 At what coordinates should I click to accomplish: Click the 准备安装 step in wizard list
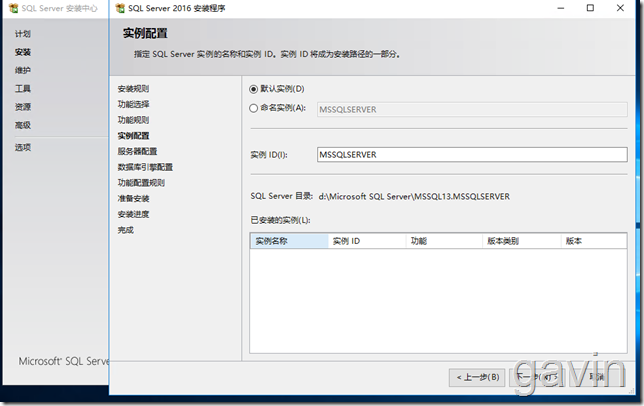coord(133,199)
